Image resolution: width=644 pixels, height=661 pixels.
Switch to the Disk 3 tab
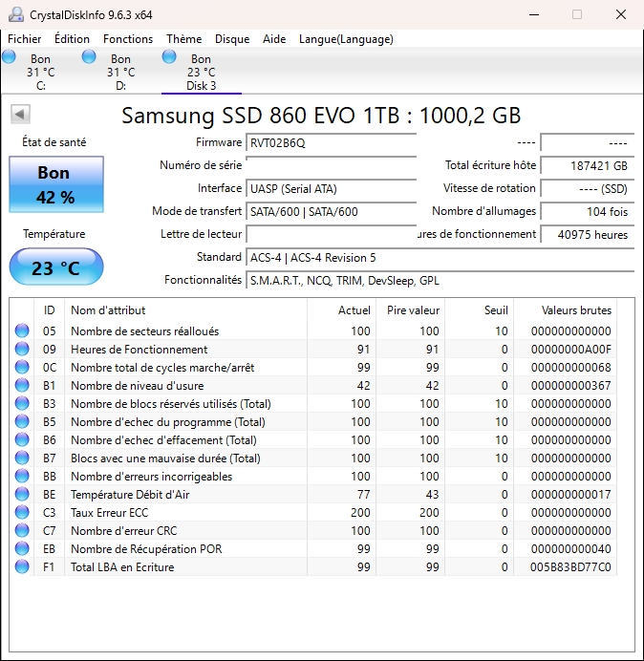click(201, 73)
